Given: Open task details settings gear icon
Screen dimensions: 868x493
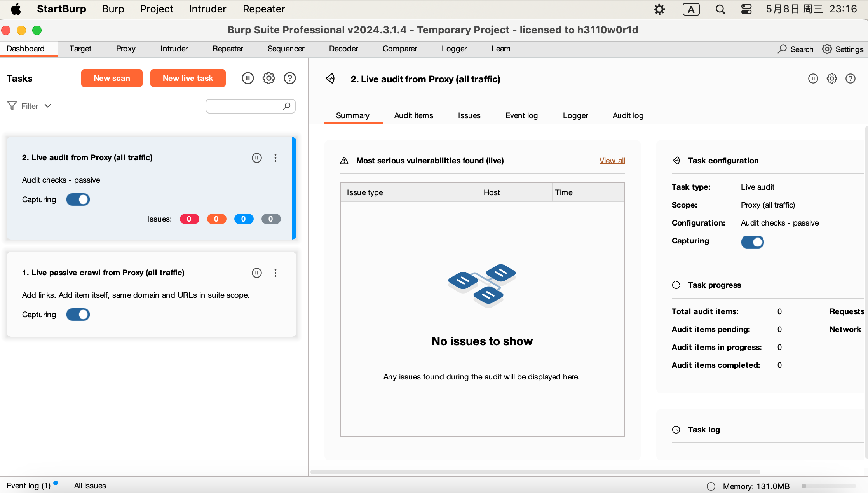Looking at the screenshot, I should (831, 79).
